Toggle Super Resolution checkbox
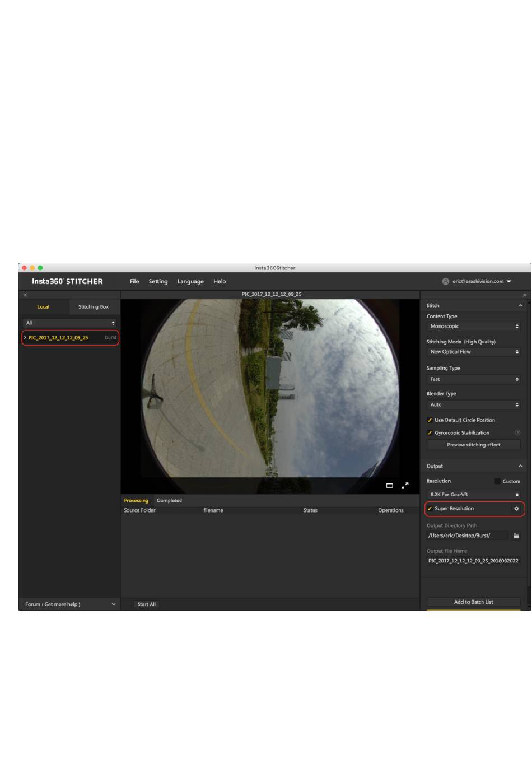The width and height of the screenshot is (532, 782). click(x=430, y=509)
